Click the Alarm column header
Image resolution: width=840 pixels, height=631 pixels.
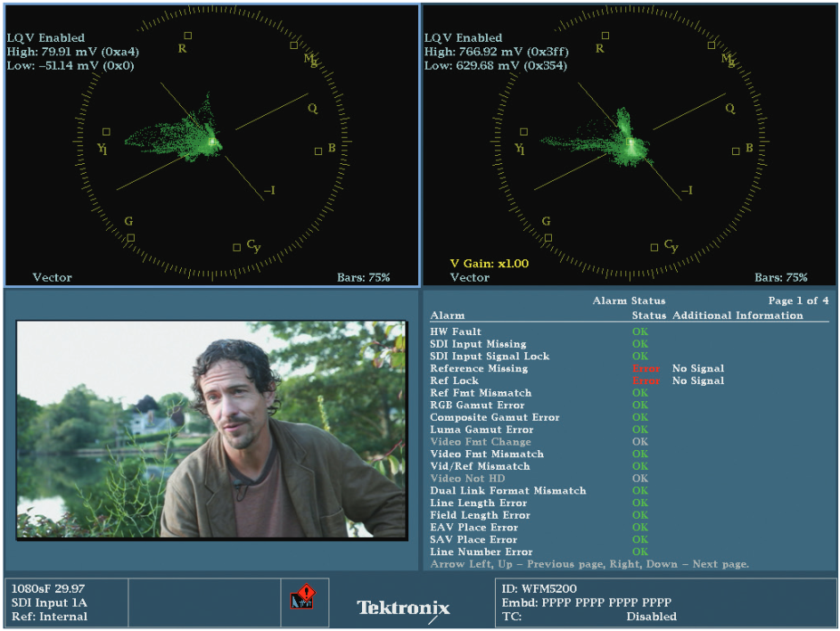coord(448,315)
